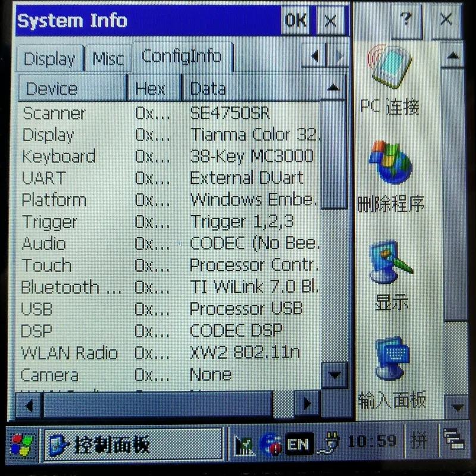Select the ConfigInfo tab
Viewport: 476px width, 476px height.
pos(181,57)
